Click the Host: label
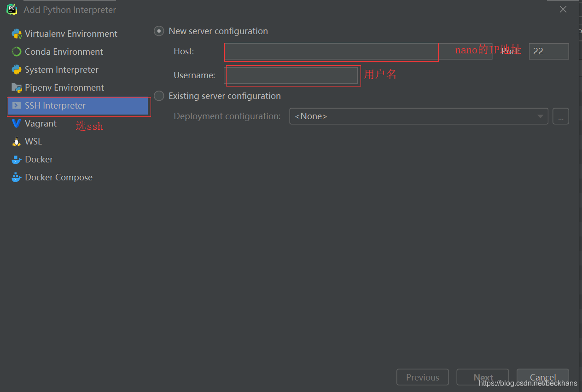Screen dimensions: 582x392 (x=184, y=52)
